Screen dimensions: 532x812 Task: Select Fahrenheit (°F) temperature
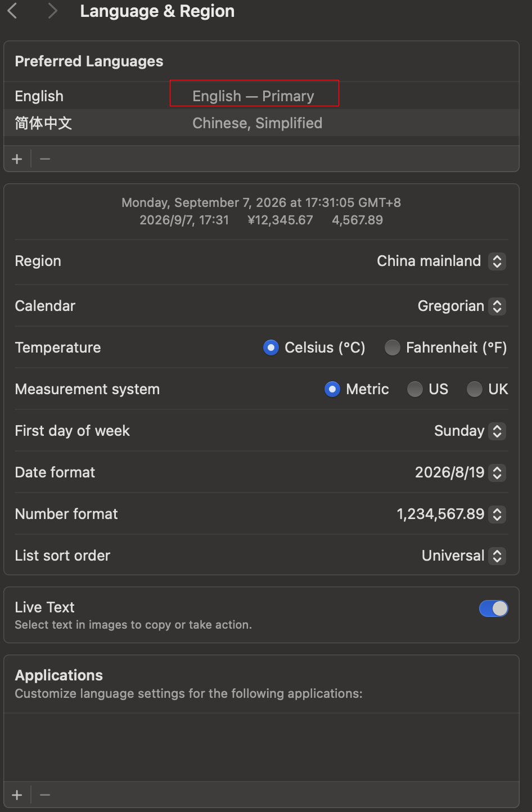tap(393, 348)
